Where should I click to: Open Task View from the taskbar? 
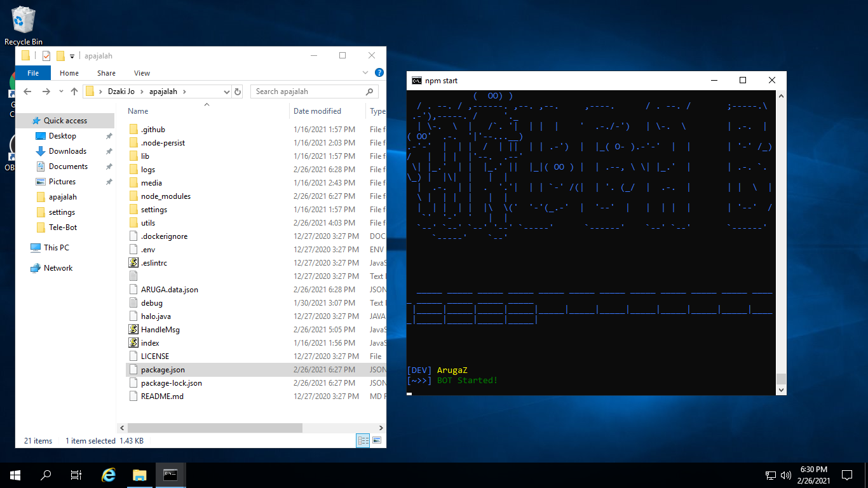point(76,475)
